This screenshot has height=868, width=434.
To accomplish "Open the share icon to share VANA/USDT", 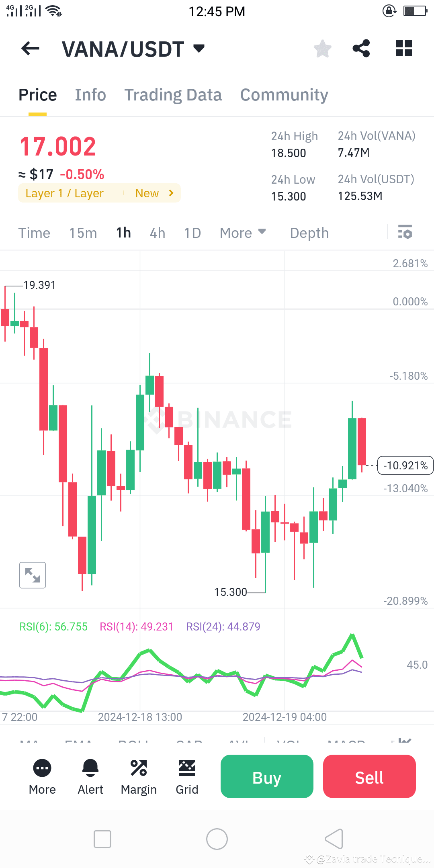I will coord(361,48).
